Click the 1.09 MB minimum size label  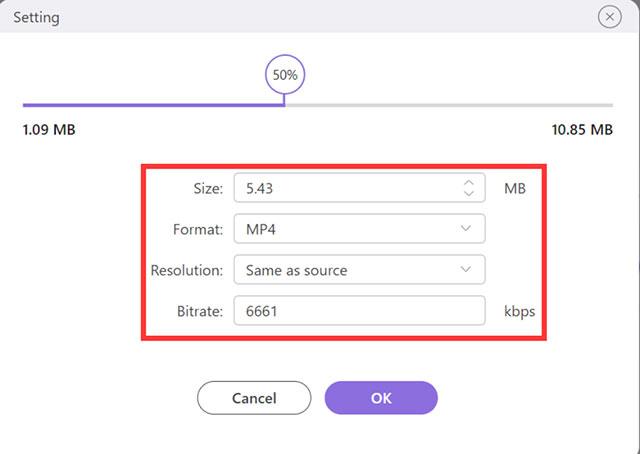pos(49,130)
